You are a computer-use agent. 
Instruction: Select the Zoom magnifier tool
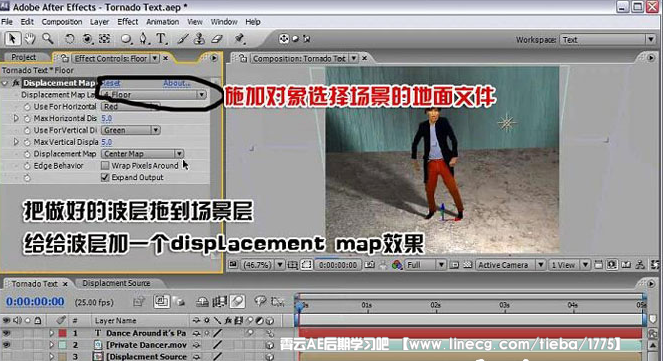click(x=48, y=39)
